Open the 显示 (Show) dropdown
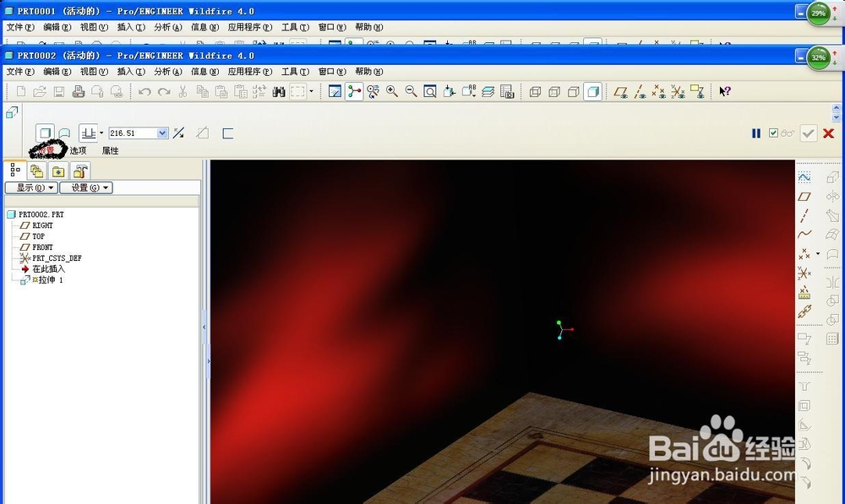 click(x=31, y=187)
